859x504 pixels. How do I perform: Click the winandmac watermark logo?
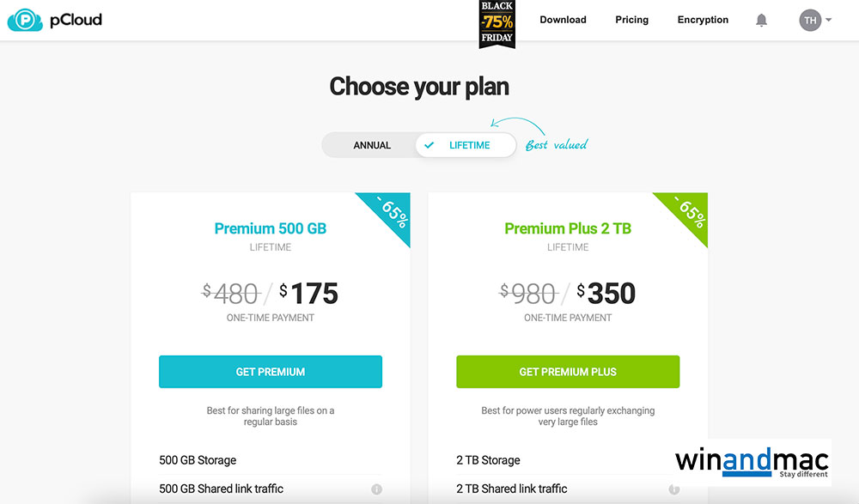(x=751, y=462)
